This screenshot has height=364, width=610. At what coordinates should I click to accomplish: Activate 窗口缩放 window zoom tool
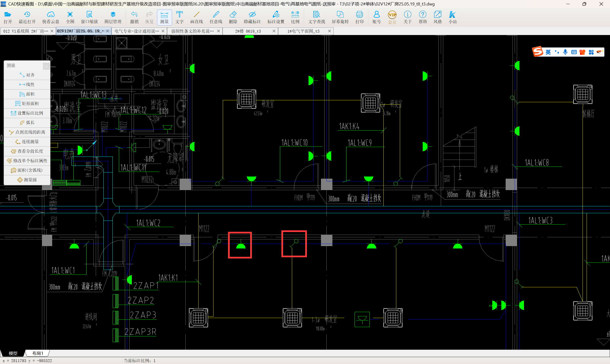pyautogui.click(x=89, y=18)
